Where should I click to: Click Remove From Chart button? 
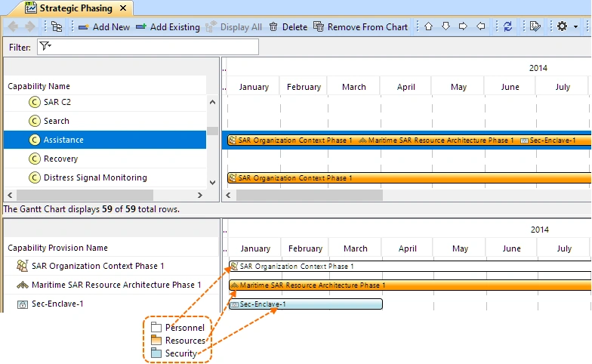point(361,27)
